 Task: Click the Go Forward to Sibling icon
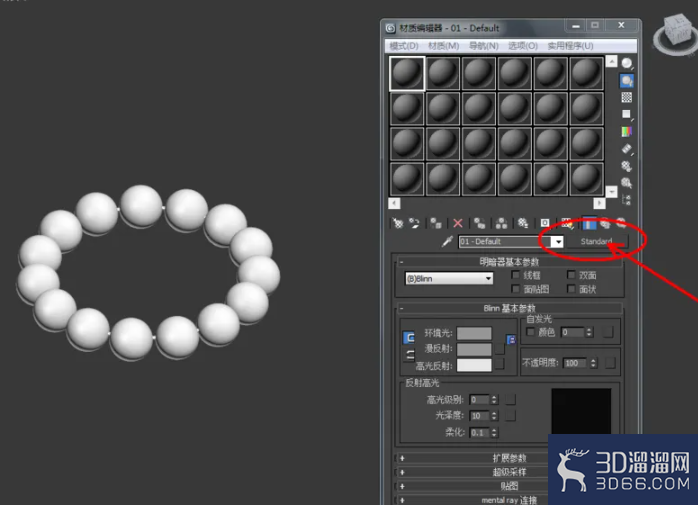pyautogui.click(x=621, y=223)
